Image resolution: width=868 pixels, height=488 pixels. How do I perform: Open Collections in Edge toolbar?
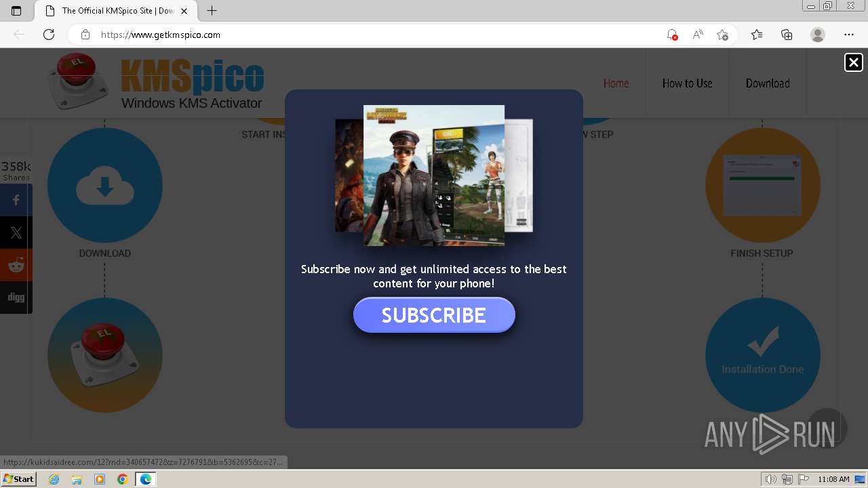pos(787,35)
